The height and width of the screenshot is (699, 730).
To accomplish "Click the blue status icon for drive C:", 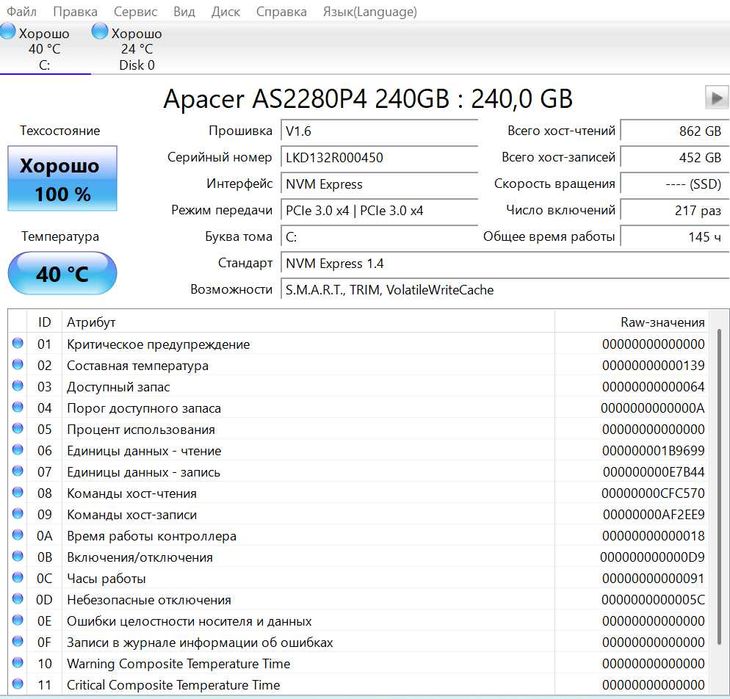I will click(x=8, y=32).
